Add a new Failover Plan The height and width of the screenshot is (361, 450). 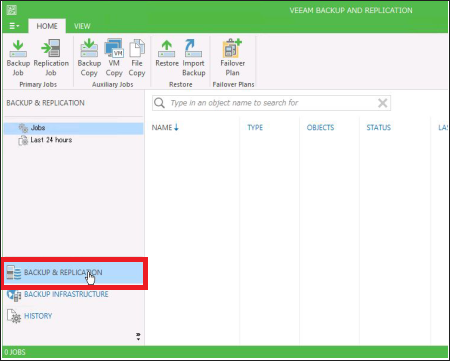pyautogui.click(x=232, y=58)
